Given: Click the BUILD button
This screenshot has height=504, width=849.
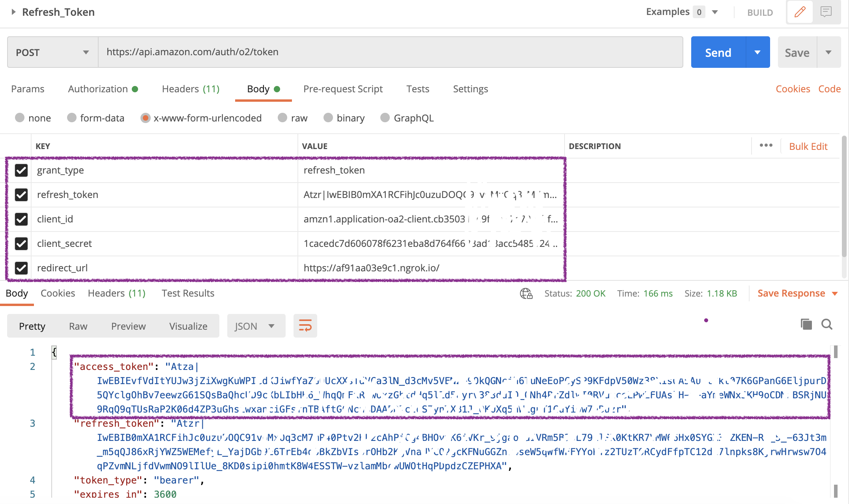Looking at the screenshot, I should coord(760,12).
